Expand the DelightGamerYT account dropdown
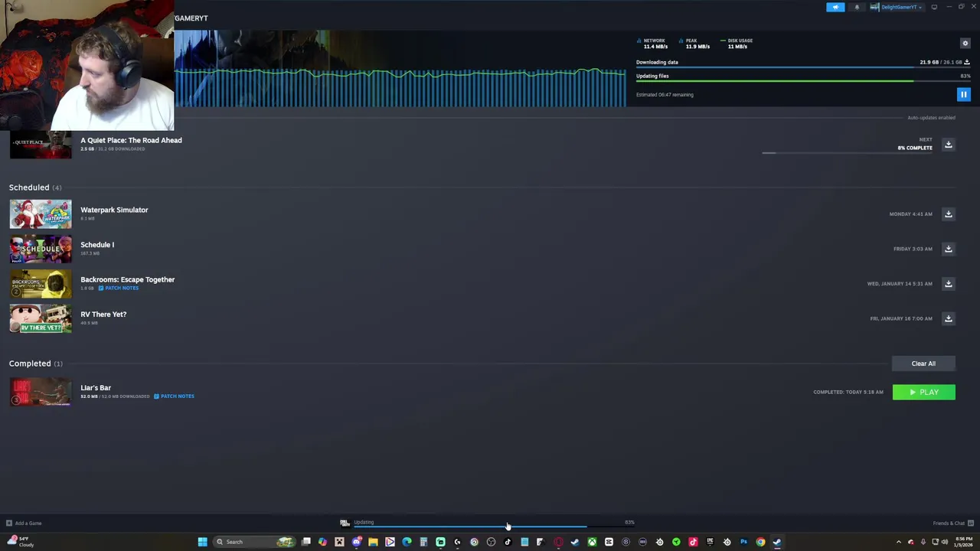 click(x=897, y=7)
